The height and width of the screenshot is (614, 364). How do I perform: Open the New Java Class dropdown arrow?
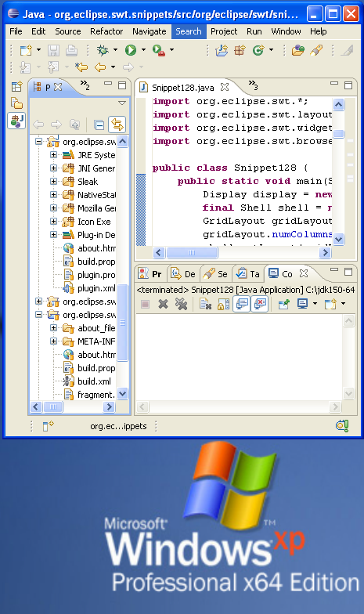pyautogui.click(x=271, y=50)
